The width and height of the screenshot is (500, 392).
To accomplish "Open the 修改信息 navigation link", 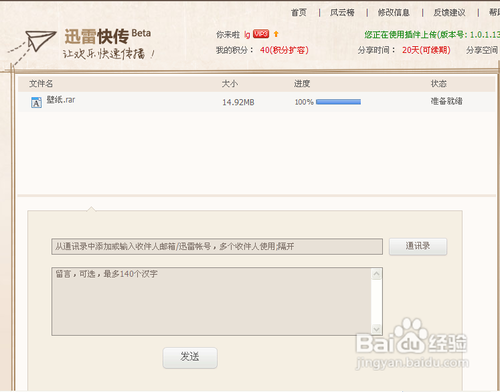I will (394, 13).
